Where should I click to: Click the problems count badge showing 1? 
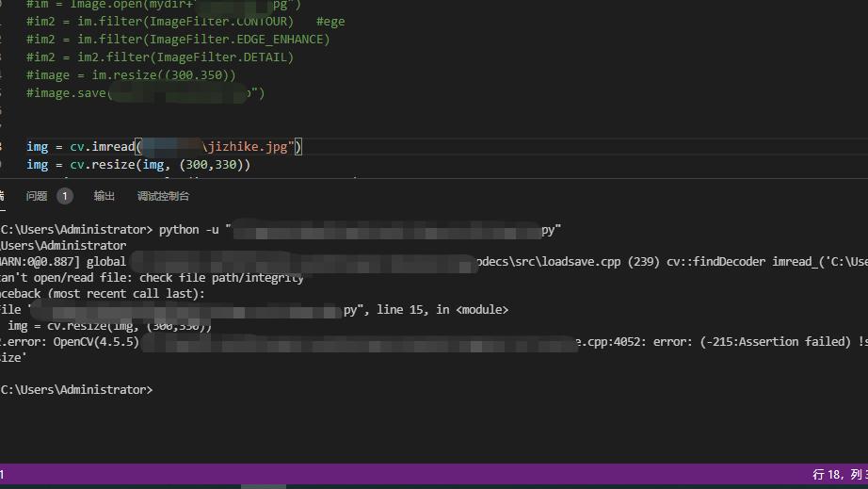(65, 196)
